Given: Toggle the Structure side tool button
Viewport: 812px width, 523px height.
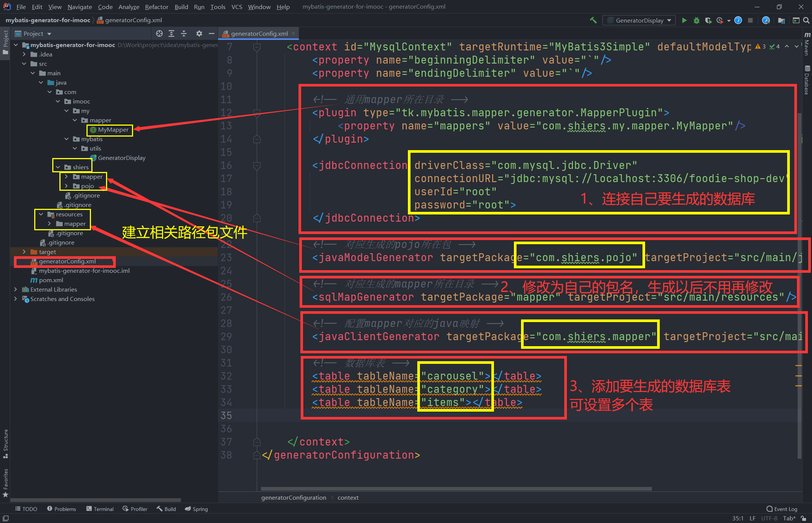Looking at the screenshot, I should (5, 443).
